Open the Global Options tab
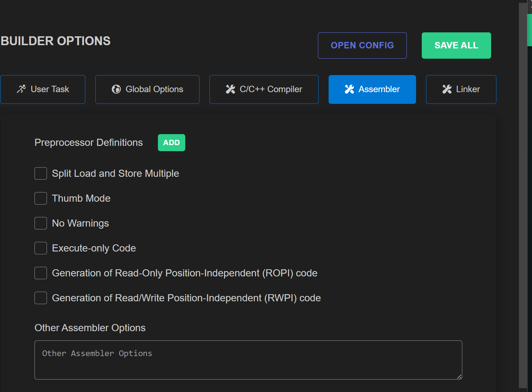 point(147,89)
